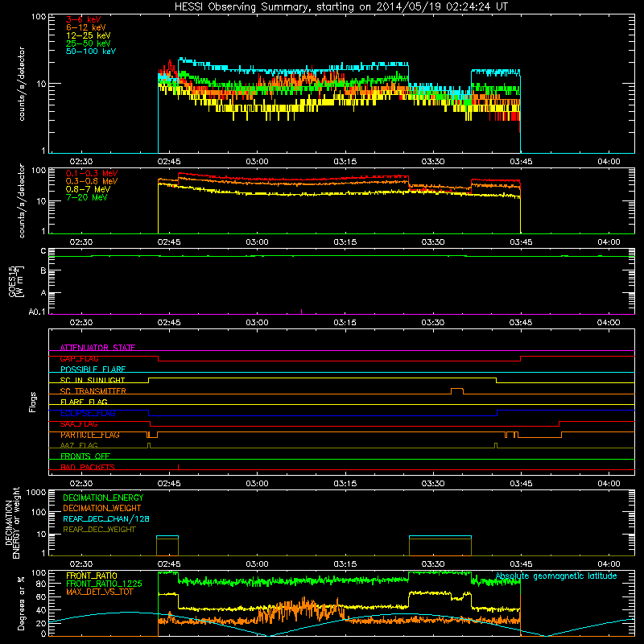Select the 50-100 keV legend label
This screenshot has height=644, width=644.
[91, 52]
